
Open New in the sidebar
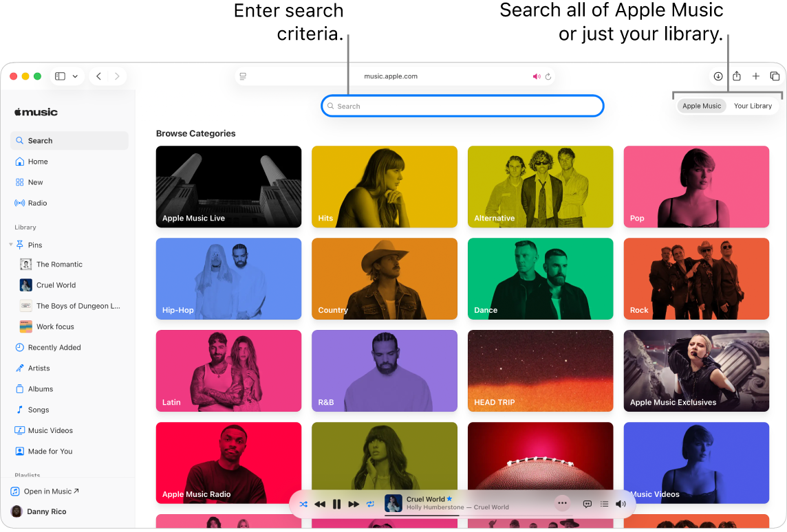coord(69,182)
